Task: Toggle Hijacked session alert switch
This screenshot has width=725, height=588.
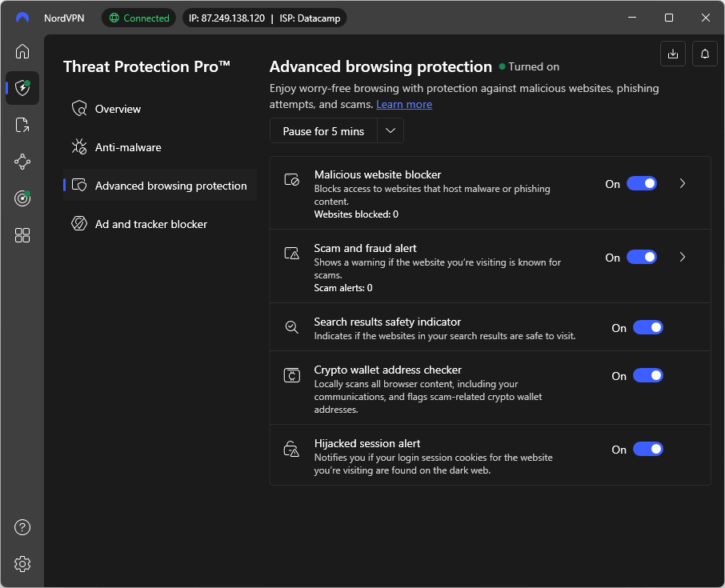Action: tap(648, 450)
